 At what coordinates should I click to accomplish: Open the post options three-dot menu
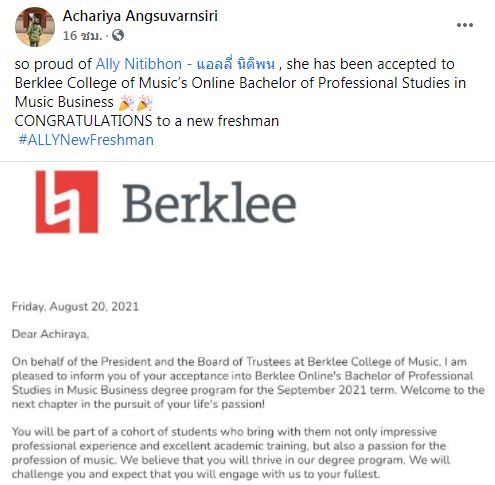[465, 25]
